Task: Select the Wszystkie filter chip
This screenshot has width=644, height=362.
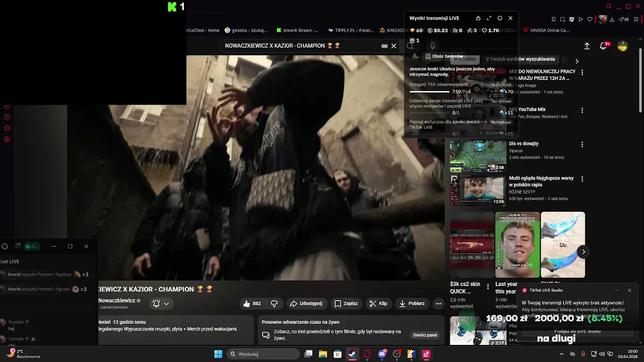Action: [x=465, y=59]
